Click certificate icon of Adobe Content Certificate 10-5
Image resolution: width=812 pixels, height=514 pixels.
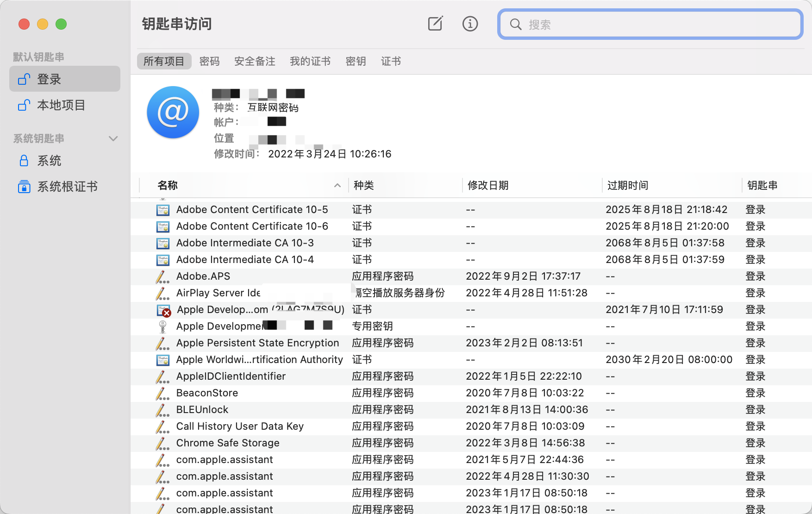(x=162, y=210)
